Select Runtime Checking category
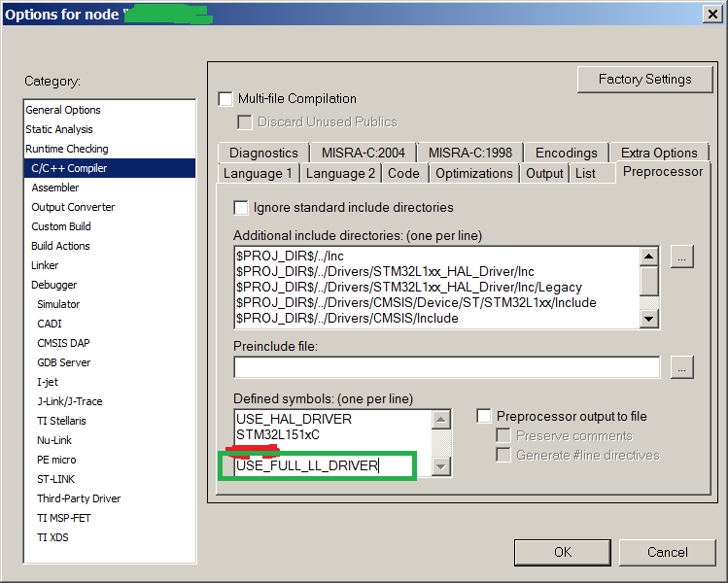Screen dimensions: 728x583 pyautogui.click(x=67, y=149)
